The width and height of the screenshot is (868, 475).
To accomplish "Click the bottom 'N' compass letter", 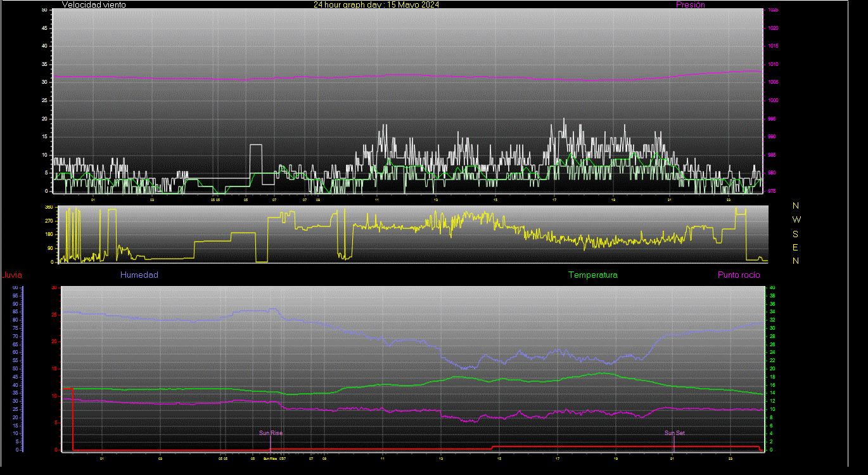I will click(x=796, y=261).
